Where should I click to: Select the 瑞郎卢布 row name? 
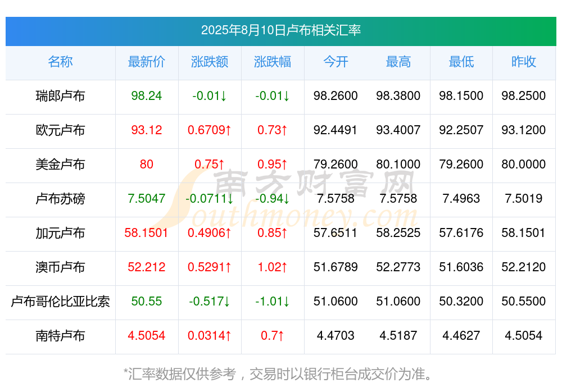(x=60, y=96)
